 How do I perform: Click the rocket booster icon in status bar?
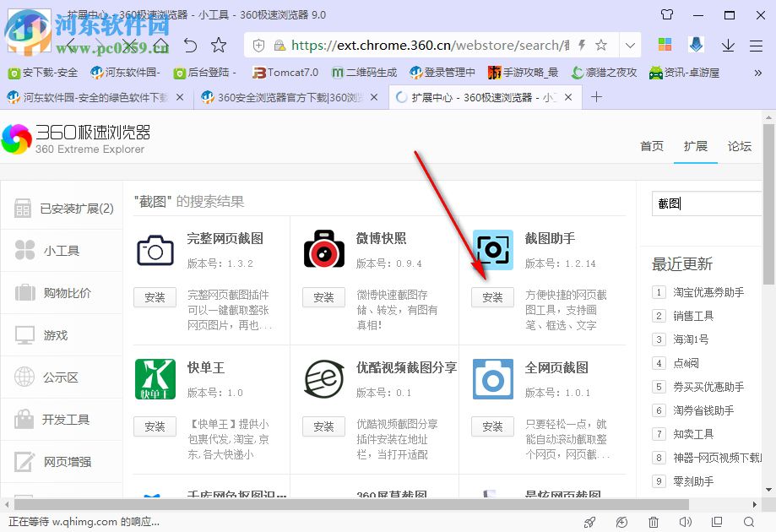(589, 522)
